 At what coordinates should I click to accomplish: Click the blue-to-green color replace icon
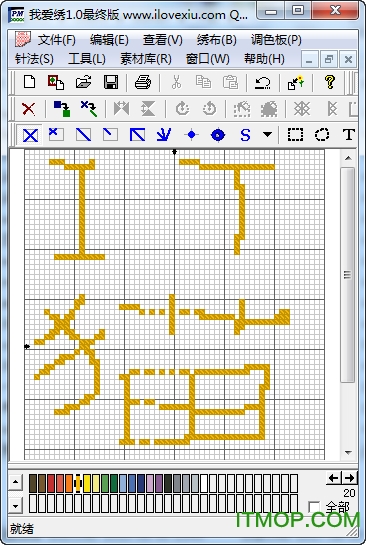click(x=62, y=109)
